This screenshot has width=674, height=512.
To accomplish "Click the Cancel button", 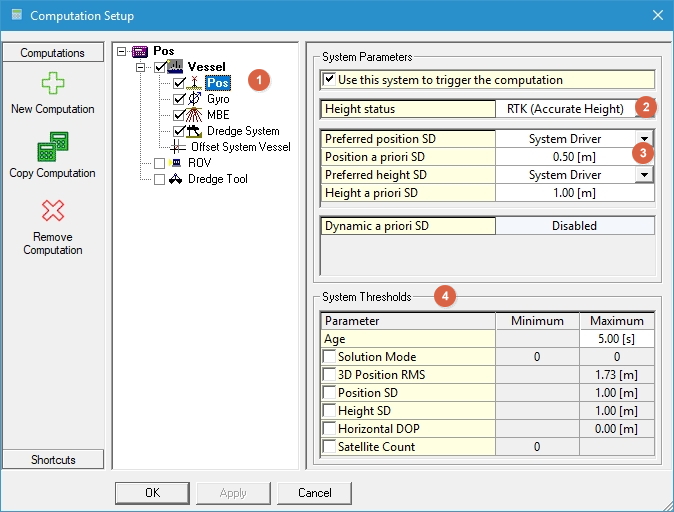I will [314, 493].
